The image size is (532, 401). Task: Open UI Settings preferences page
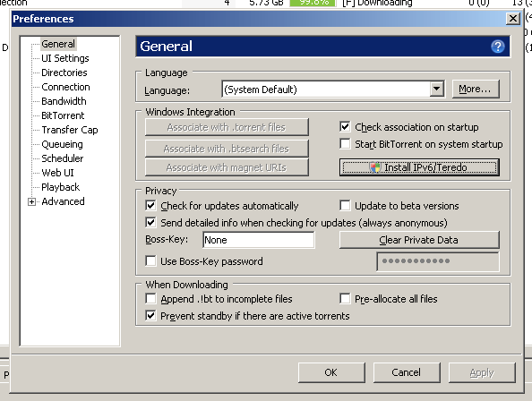64,58
